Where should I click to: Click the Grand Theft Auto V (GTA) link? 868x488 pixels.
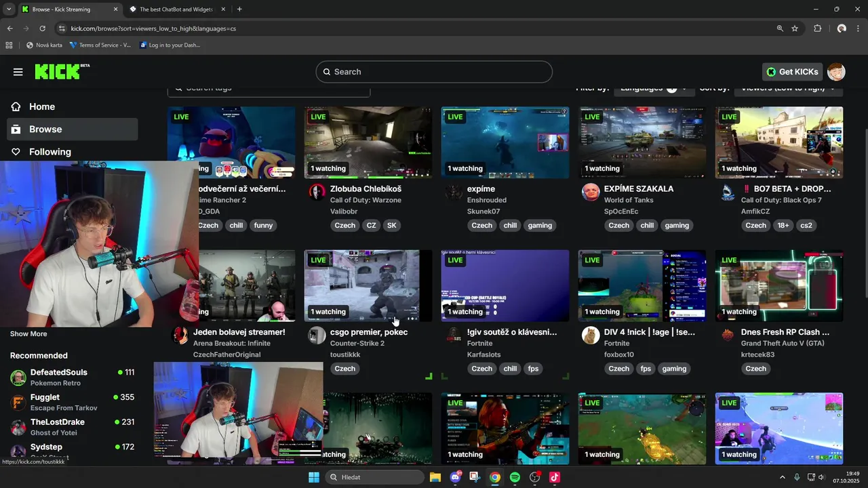pyautogui.click(x=783, y=344)
